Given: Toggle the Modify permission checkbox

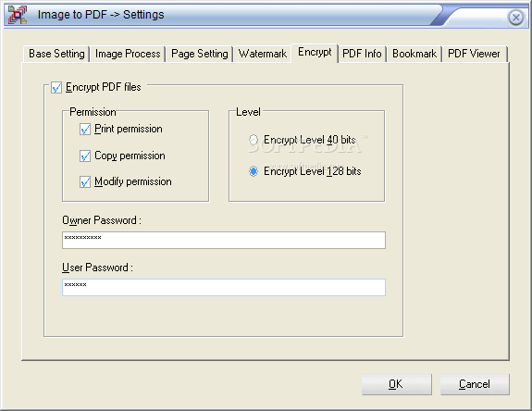Looking at the screenshot, I should 85,182.
